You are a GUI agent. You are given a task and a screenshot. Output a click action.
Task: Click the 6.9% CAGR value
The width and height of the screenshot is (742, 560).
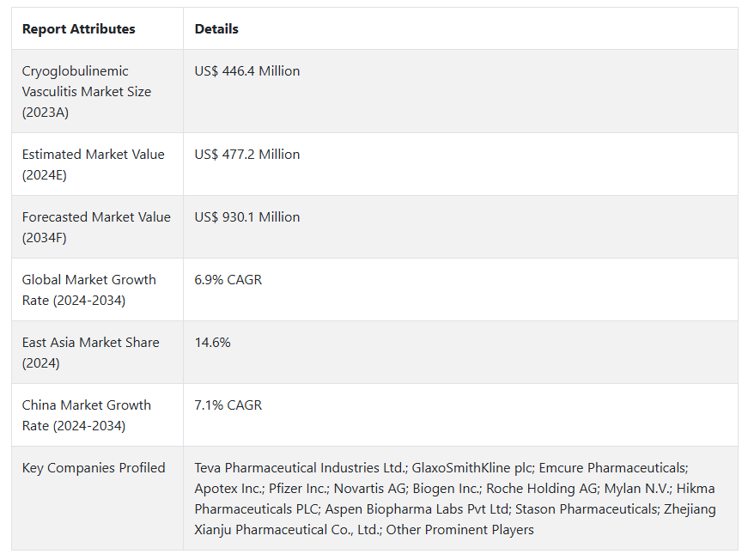[228, 280]
